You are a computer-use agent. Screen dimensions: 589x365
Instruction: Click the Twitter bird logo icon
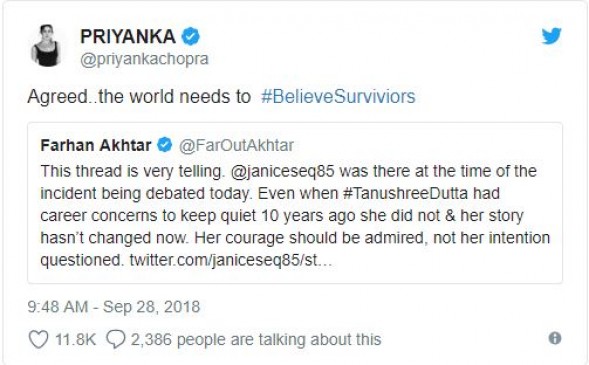pyautogui.click(x=551, y=36)
